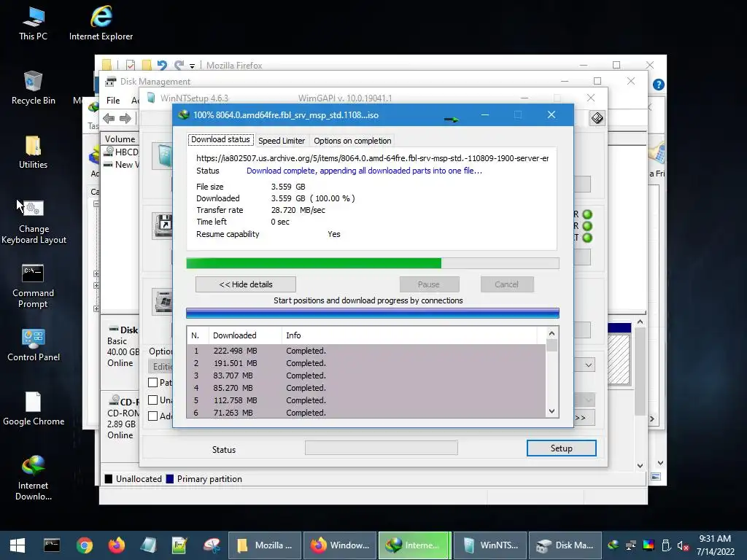Switch to Disk Management taskbar button

pyautogui.click(x=565, y=545)
